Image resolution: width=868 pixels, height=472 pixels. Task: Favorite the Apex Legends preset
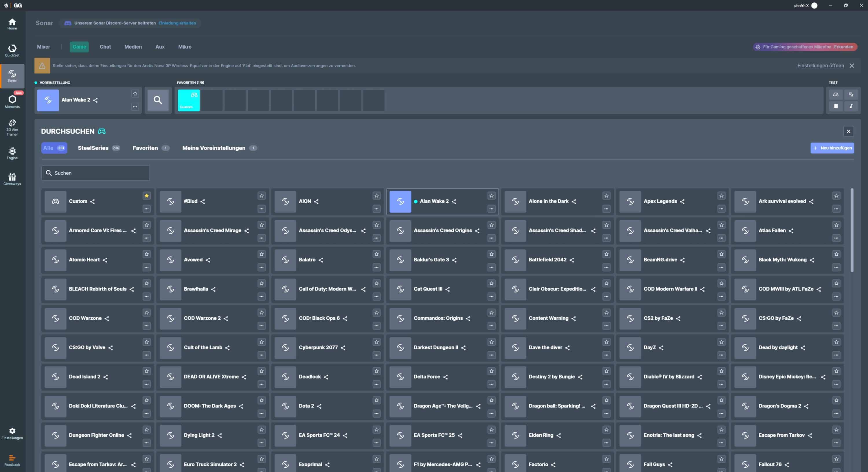click(x=721, y=196)
